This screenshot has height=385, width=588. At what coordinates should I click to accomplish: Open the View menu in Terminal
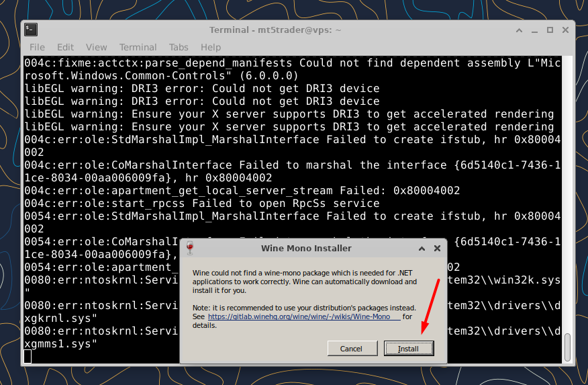tap(97, 47)
